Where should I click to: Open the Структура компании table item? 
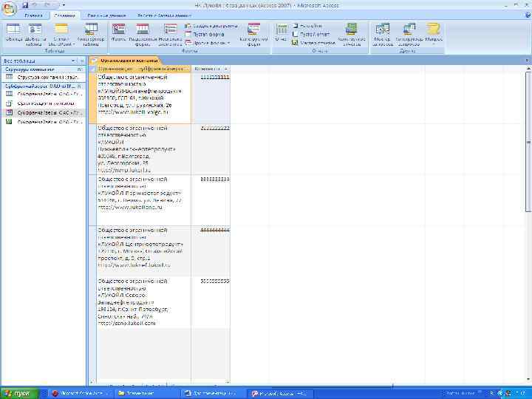(x=43, y=78)
